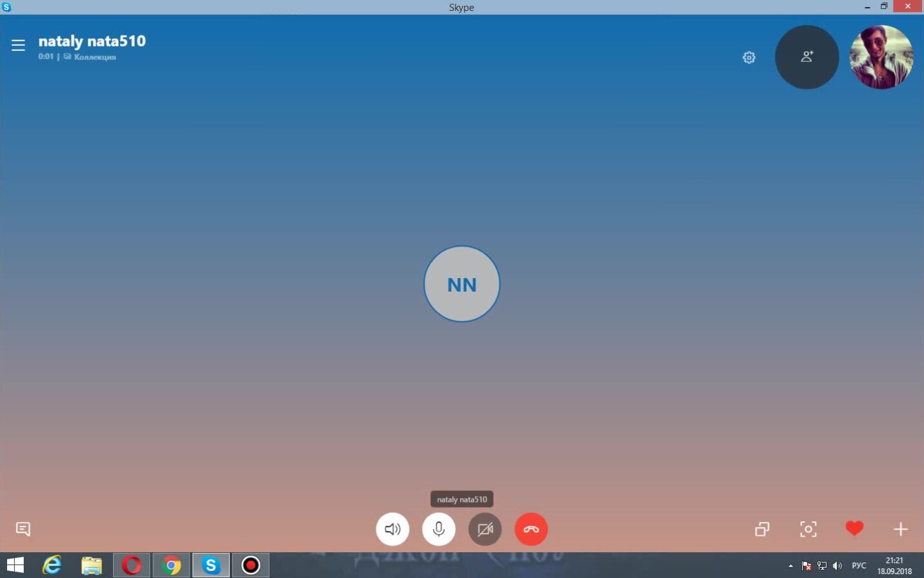Image resolution: width=924 pixels, height=578 pixels.
Task: Start screen sharing with overlapping squares icon
Action: pos(762,529)
